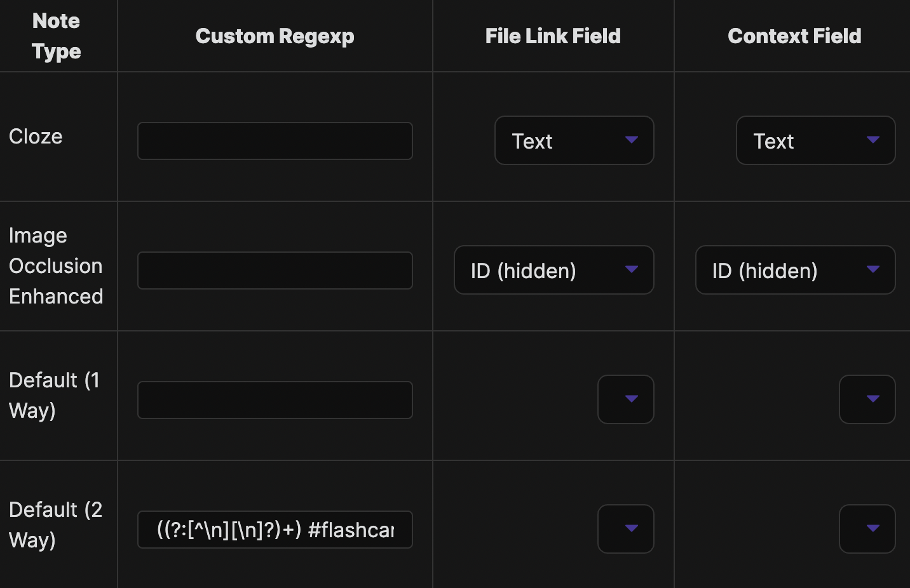Screen dimensions: 910x588
Task: Select the Default (2 Way) row label
Action: pyautogui.click(x=55, y=525)
